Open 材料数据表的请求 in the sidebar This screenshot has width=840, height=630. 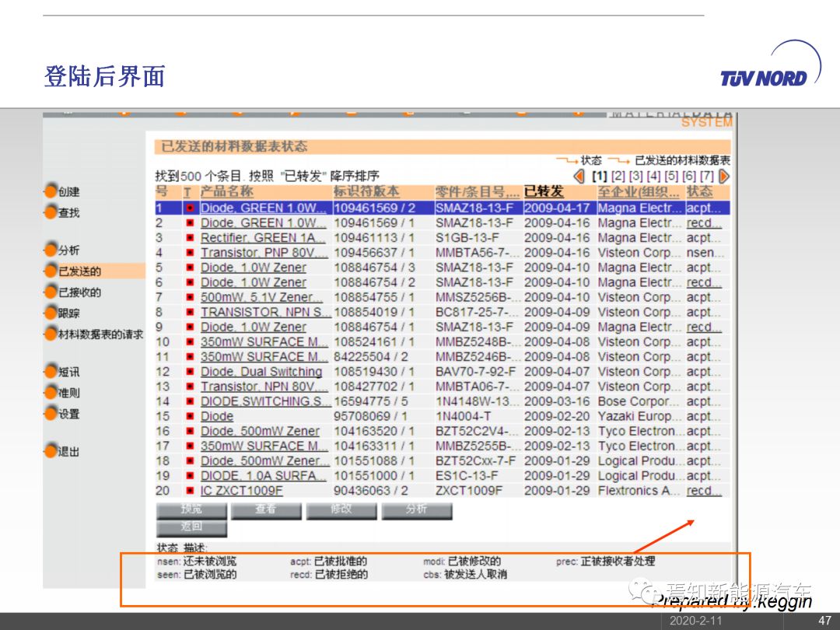(100, 334)
